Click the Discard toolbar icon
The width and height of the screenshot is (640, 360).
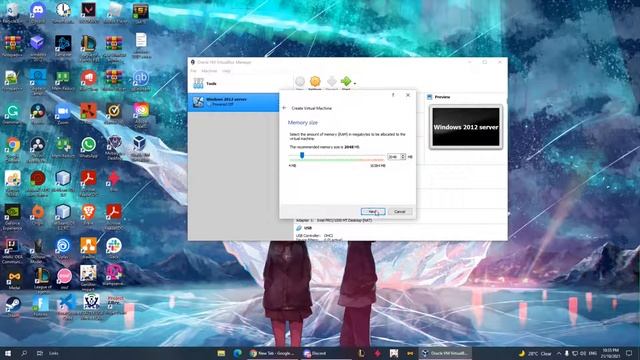[x=332, y=82]
